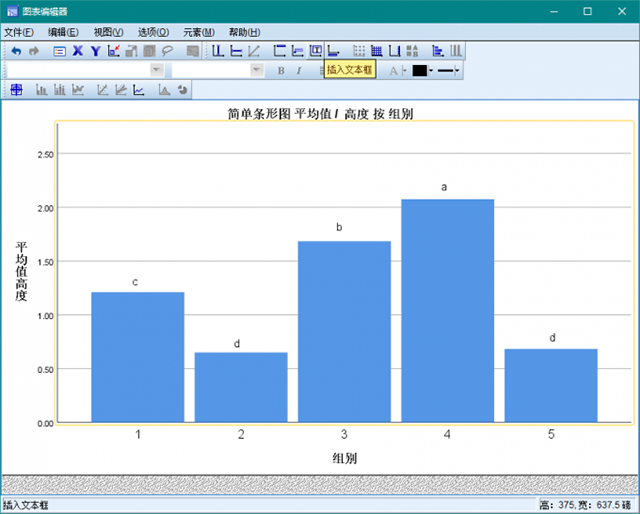This screenshot has height=514, width=640.
Task: Click the grey pie slice icon
Action: [x=182, y=89]
